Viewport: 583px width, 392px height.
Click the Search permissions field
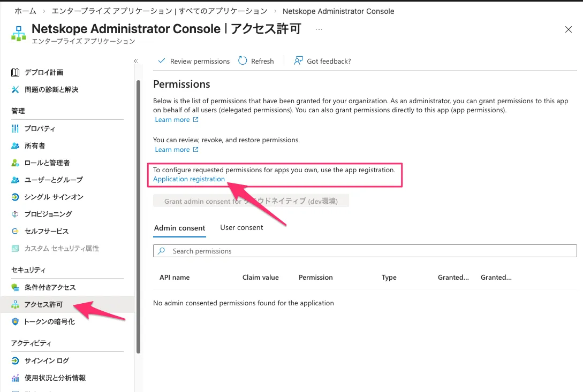point(365,251)
